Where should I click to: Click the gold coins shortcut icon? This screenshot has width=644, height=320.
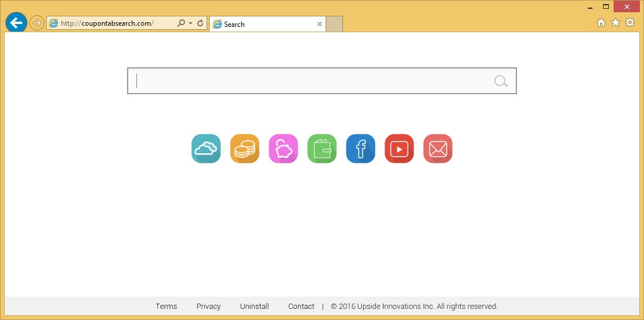coord(245,149)
